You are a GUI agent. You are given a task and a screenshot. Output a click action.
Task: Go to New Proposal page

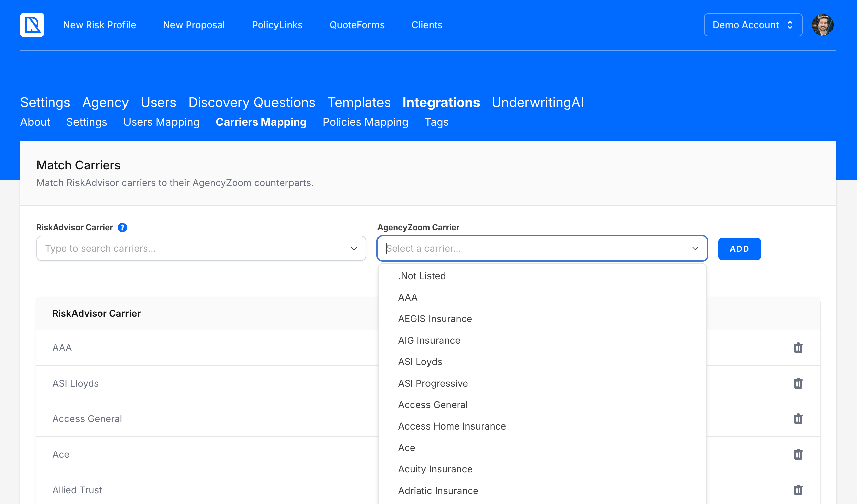pos(194,25)
